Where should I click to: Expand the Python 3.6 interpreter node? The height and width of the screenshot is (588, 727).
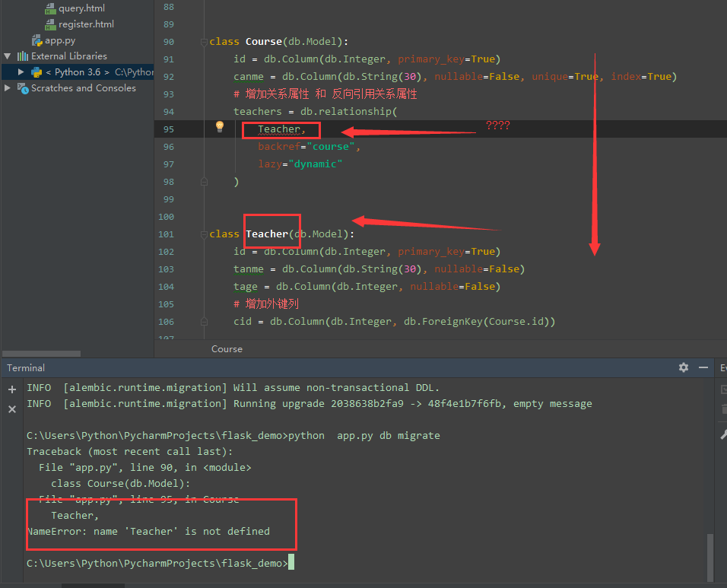point(21,72)
